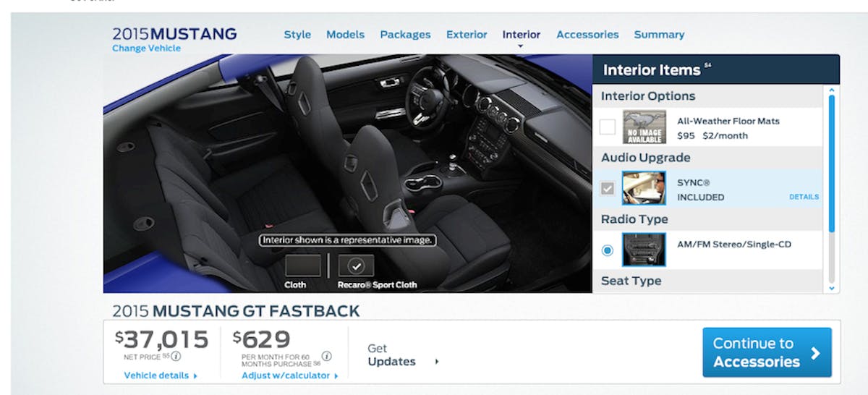Click the AM/FM Stereo radio thumbnail

point(644,250)
